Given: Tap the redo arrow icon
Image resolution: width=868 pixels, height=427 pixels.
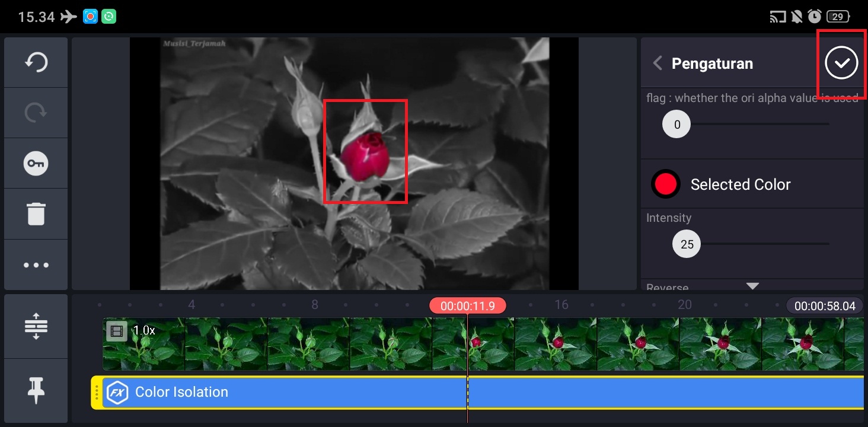Looking at the screenshot, I should pyautogui.click(x=36, y=113).
